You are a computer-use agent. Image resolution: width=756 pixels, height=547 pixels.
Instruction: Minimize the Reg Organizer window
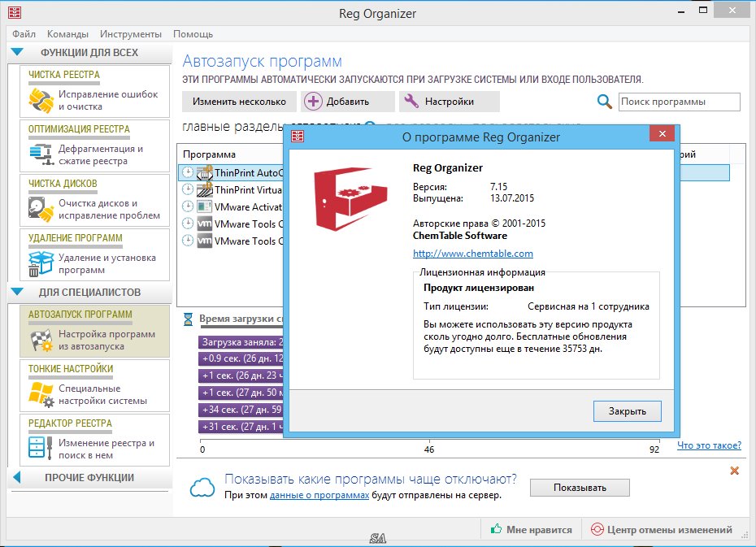click(x=681, y=11)
